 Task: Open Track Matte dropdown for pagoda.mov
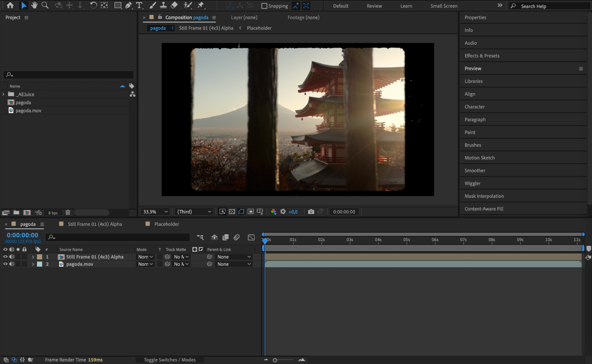pyautogui.click(x=181, y=264)
